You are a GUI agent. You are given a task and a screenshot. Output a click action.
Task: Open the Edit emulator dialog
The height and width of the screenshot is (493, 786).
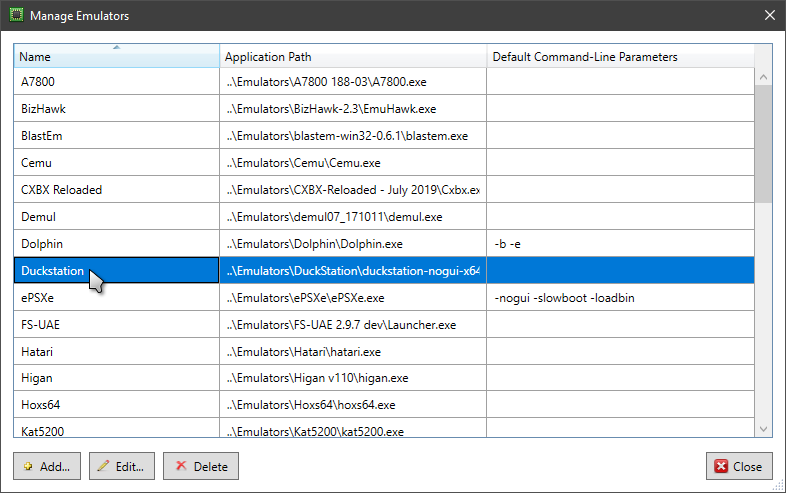(x=122, y=466)
